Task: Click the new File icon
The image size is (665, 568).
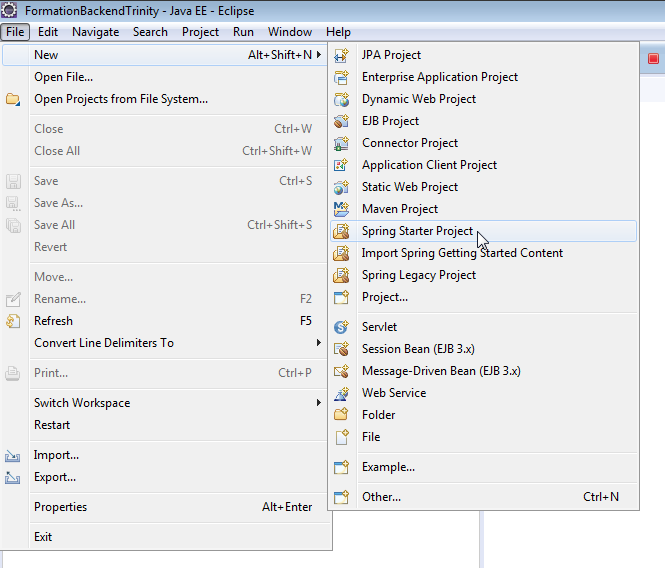Action: click(x=341, y=437)
